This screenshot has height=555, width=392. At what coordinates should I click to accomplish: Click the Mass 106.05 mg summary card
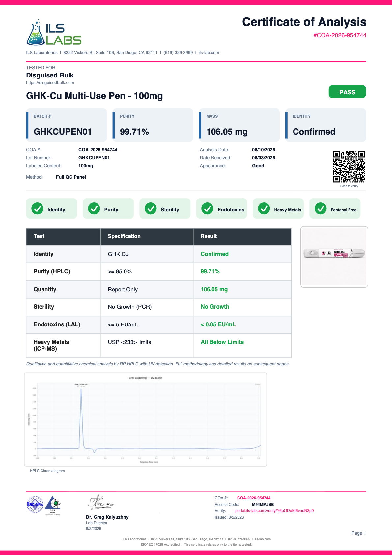239,125
